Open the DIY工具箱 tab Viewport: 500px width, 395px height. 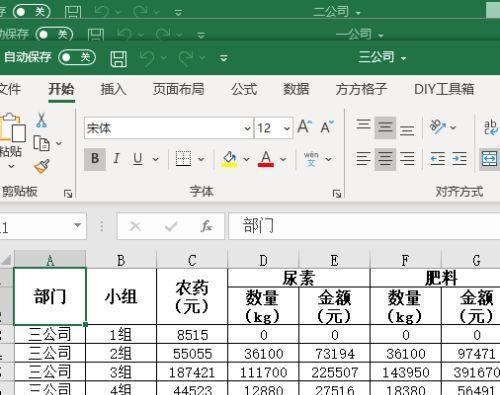(444, 89)
